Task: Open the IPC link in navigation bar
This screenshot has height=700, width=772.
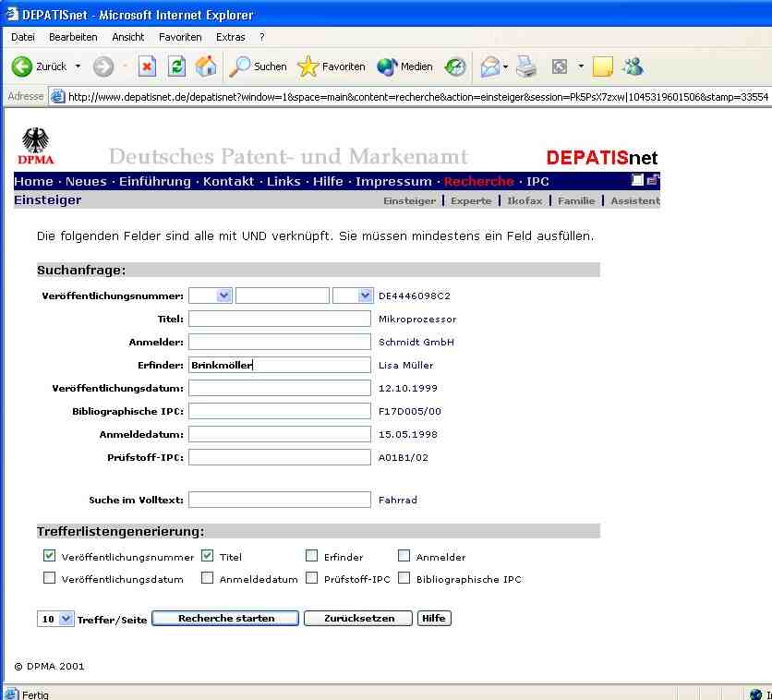Action: 537,181
